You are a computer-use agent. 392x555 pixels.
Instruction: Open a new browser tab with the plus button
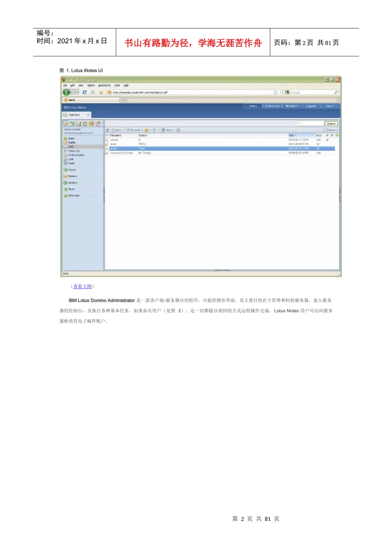[123, 100]
